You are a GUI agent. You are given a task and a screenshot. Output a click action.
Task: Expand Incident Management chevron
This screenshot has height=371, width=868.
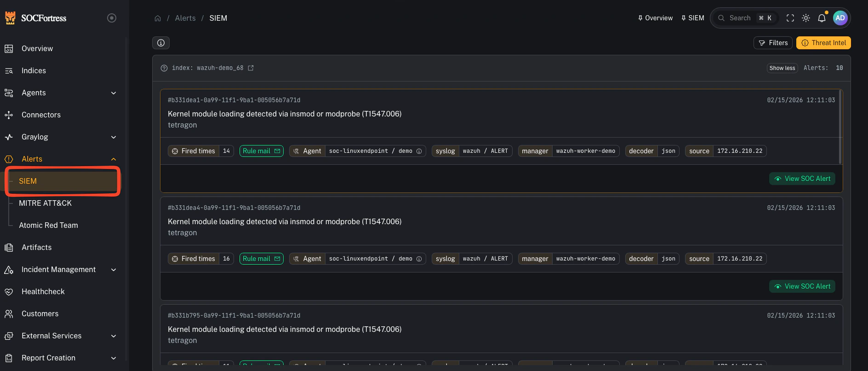point(114,270)
